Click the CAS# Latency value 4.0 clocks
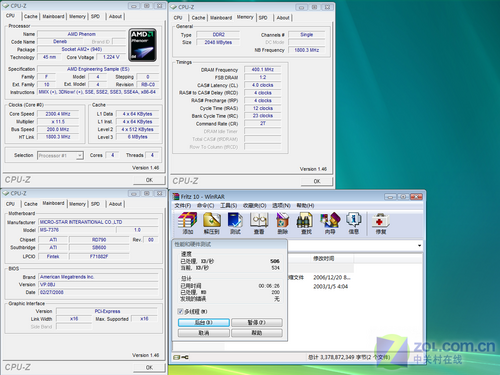This screenshot has height=375, width=500. (x=263, y=85)
